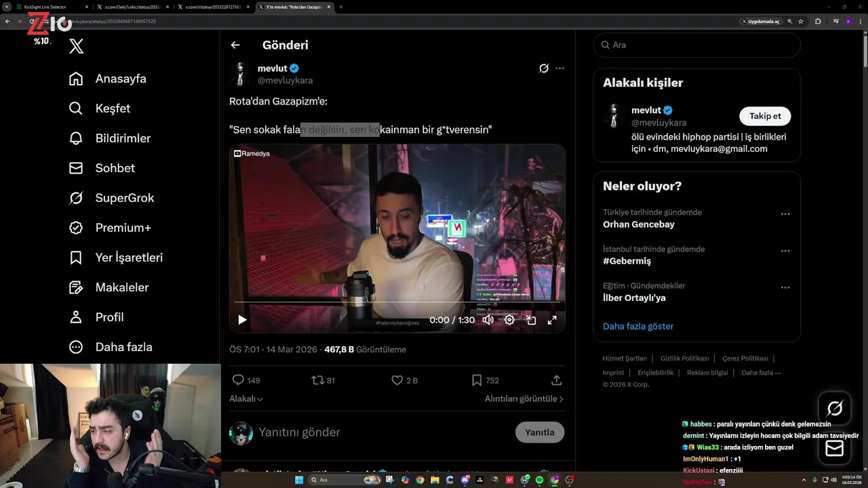868x488 pixels.
Task: Expand the footer Daha fazla menu
Action: tap(761, 373)
